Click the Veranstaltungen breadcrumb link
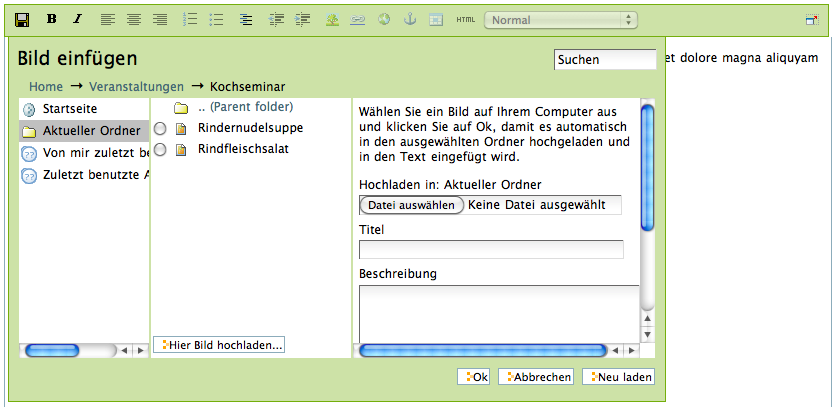The image size is (839, 407). [x=136, y=87]
